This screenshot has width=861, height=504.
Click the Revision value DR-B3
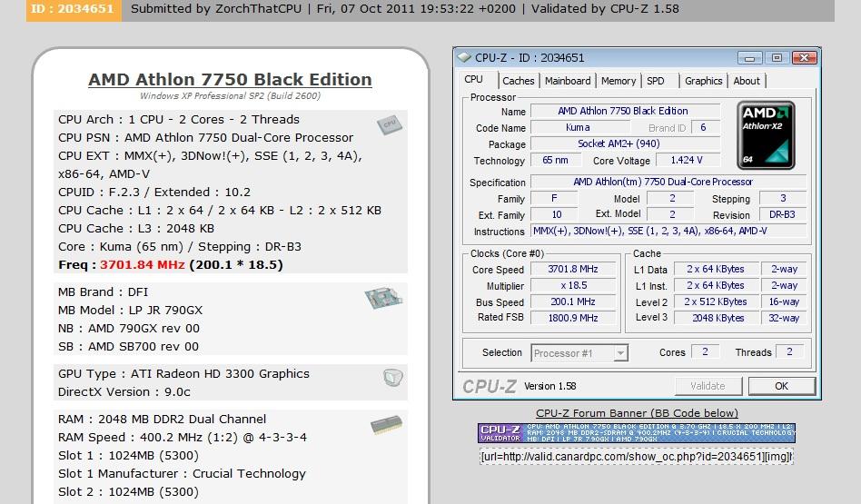783,214
